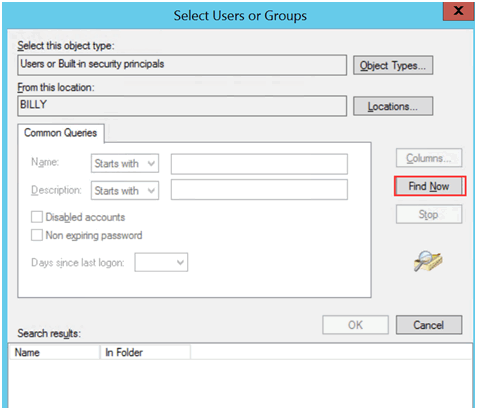The width and height of the screenshot is (477, 410).
Task: Click the Cancel button
Action: tap(429, 325)
